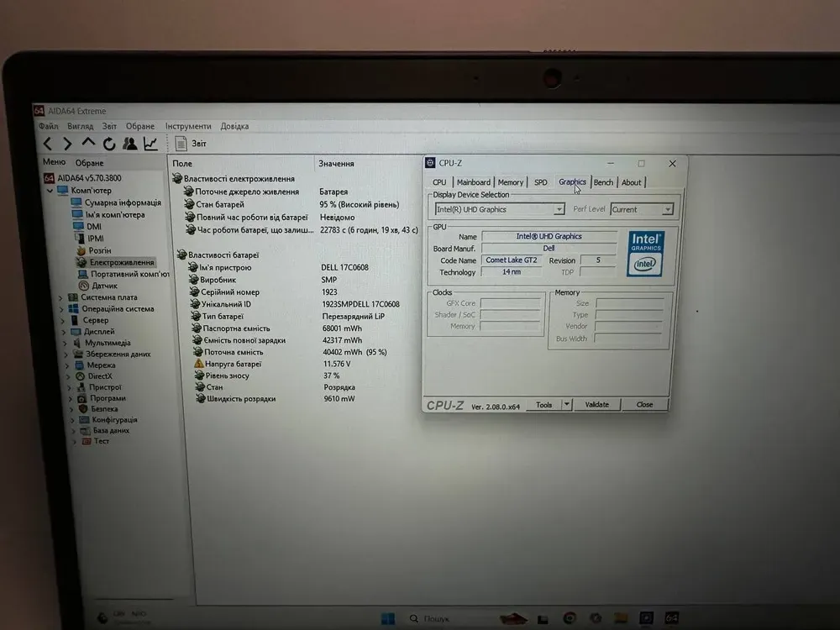Open the Інструменти menu
The image size is (840, 630).
click(x=187, y=127)
